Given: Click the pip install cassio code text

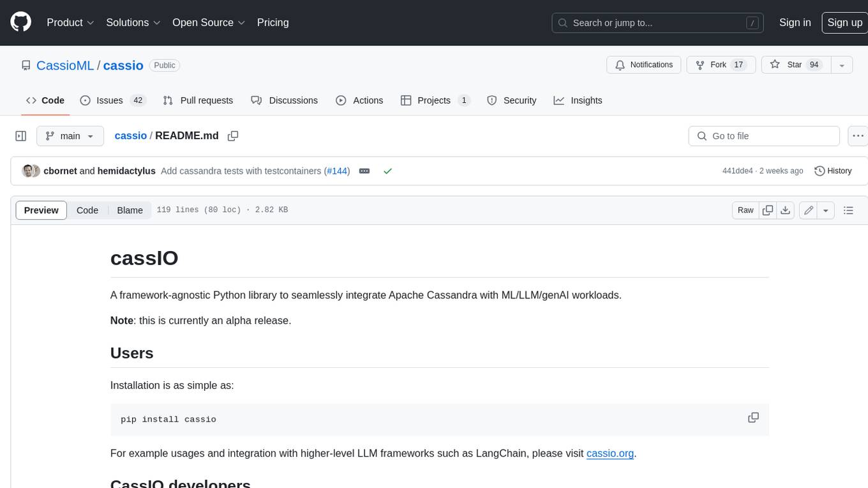Looking at the screenshot, I should (x=168, y=420).
